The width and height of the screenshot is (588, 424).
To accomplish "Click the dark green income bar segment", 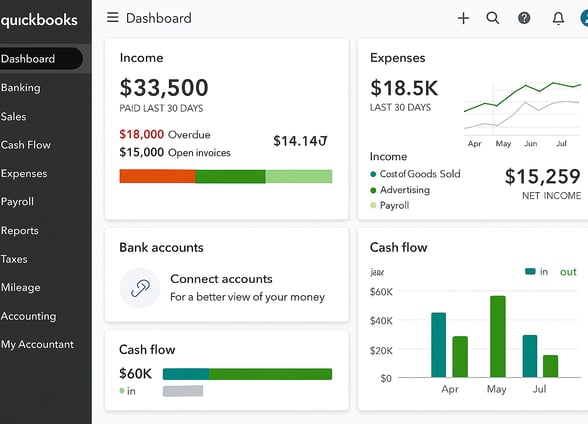I will 231,176.
